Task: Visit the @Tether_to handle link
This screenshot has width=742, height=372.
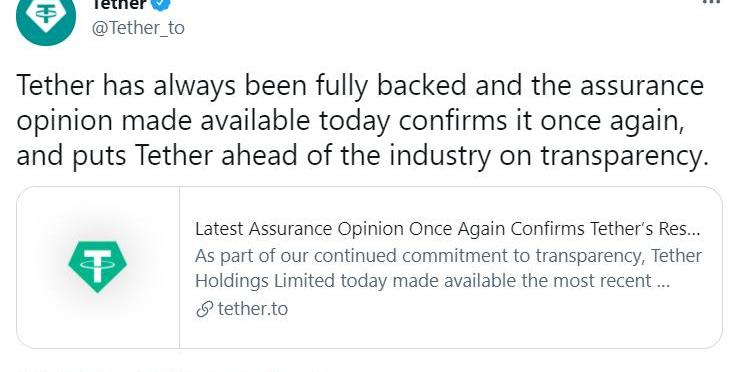Action: tap(138, 28)
